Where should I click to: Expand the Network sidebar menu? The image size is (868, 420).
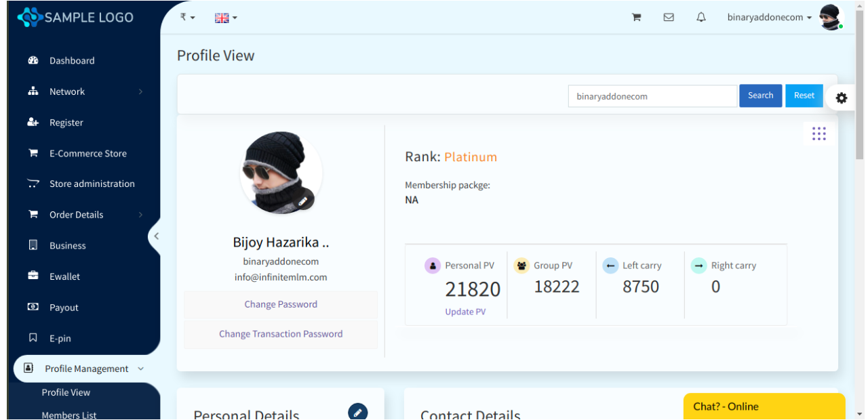(x=67, y=91)
